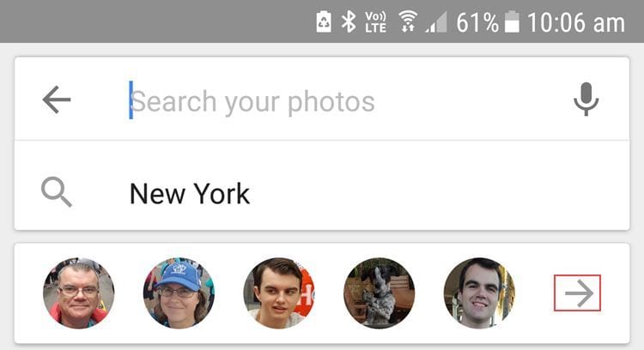Tap the VoLTE indicator icon
Screen dimensions: 644x350
coord(376,22)
